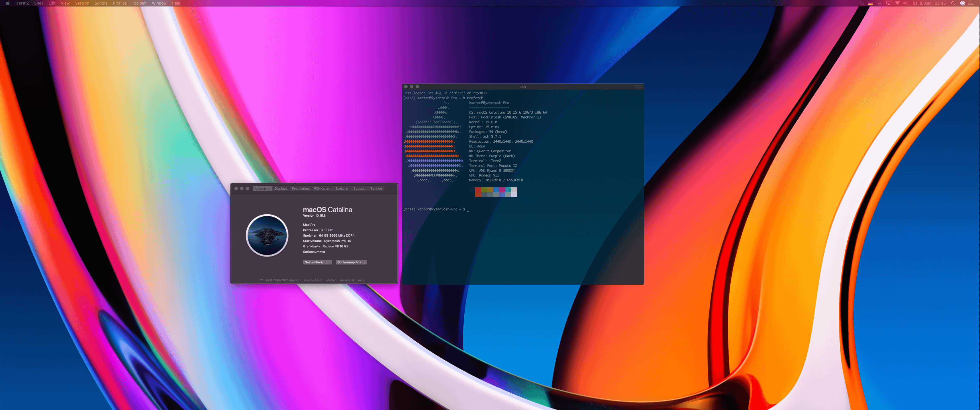
Task: Open the volume control in menu bar
Action: tap(906, 3)
